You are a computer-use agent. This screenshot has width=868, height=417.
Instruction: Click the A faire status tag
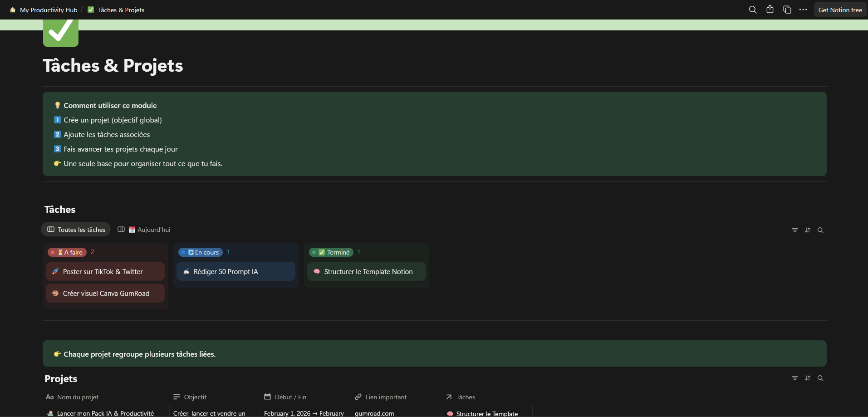pyautogui.click(x=67, y=252)
